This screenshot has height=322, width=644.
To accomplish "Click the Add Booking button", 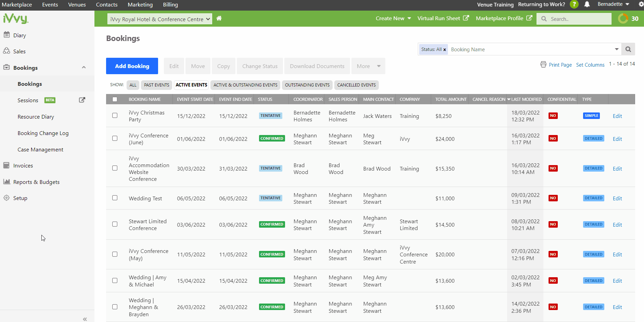I will [132, 66].
